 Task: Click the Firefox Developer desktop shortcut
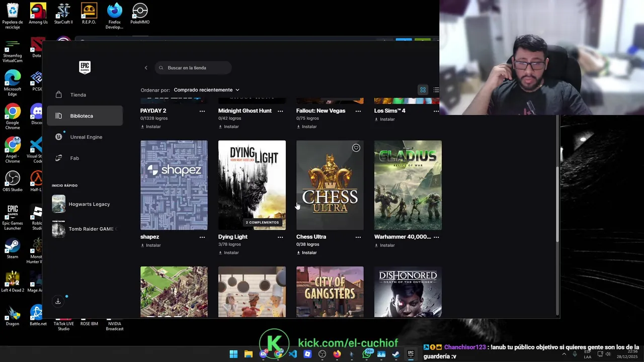[x=114, y=16]
